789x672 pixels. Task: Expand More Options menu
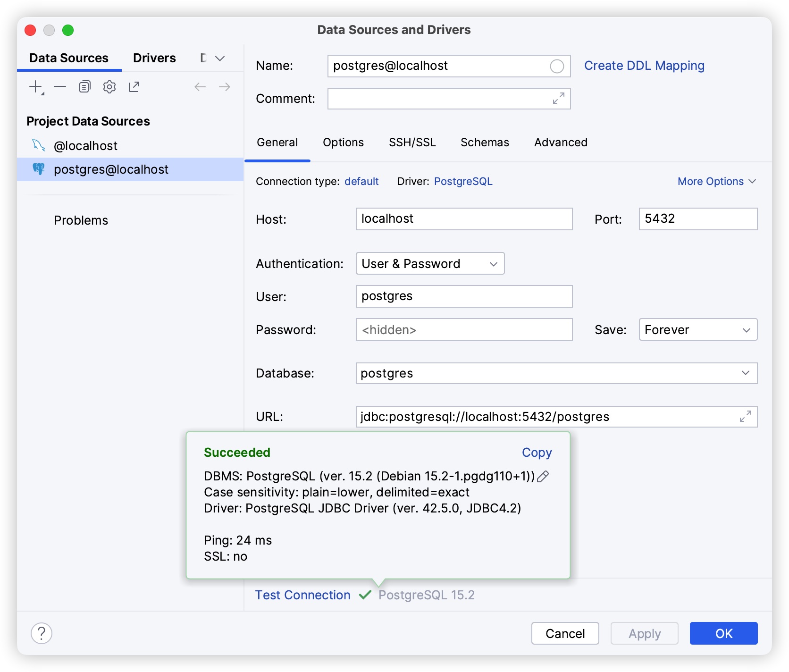coord(717,181)
